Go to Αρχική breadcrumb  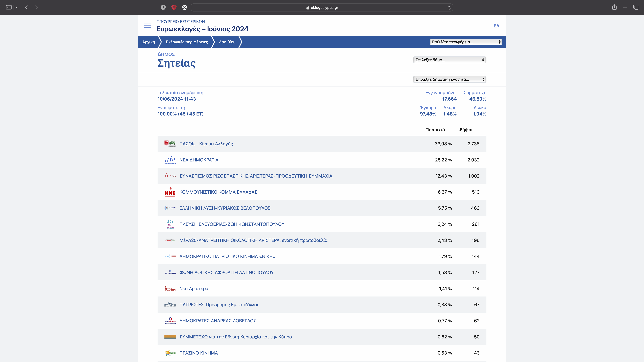148,42
